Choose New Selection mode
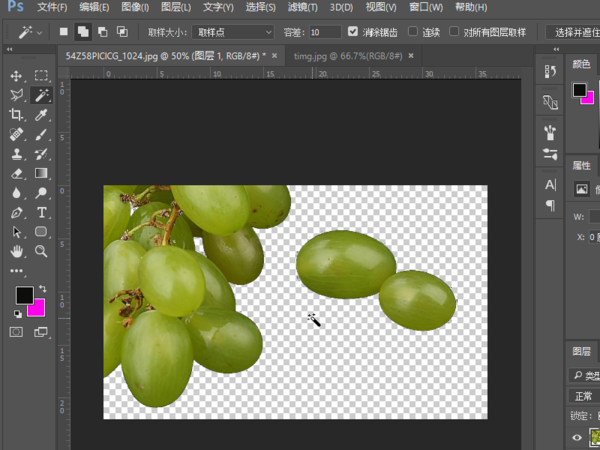The height and width of the screenshot is (450, 600). point(64,32)
